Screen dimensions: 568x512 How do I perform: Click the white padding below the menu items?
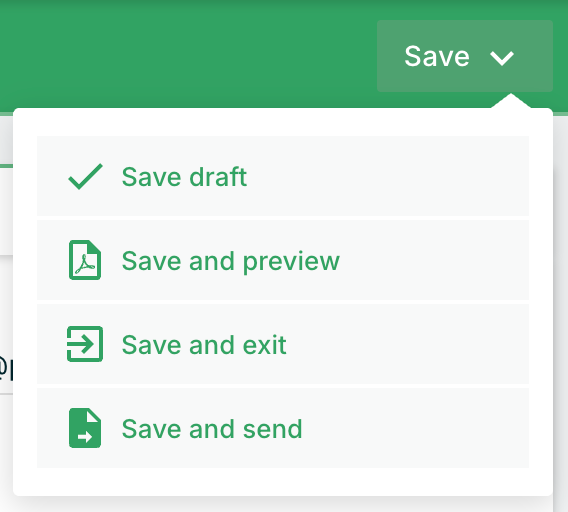point(283,482)
